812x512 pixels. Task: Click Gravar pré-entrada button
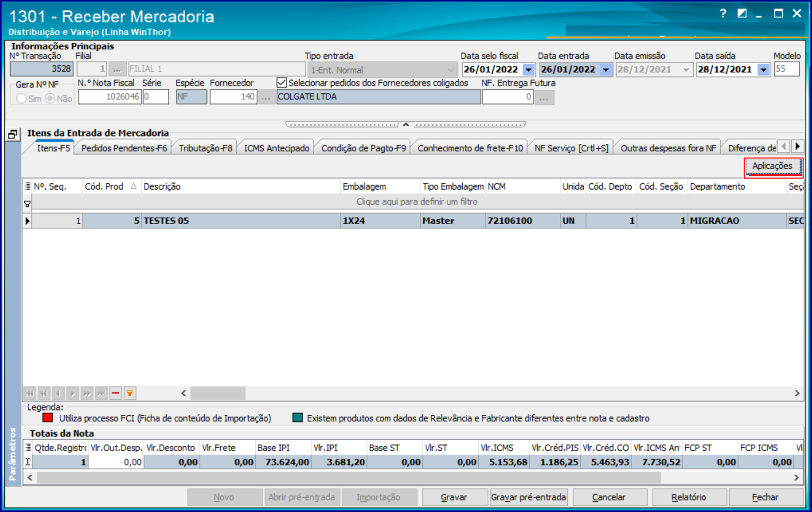click(x=529, y=497)
